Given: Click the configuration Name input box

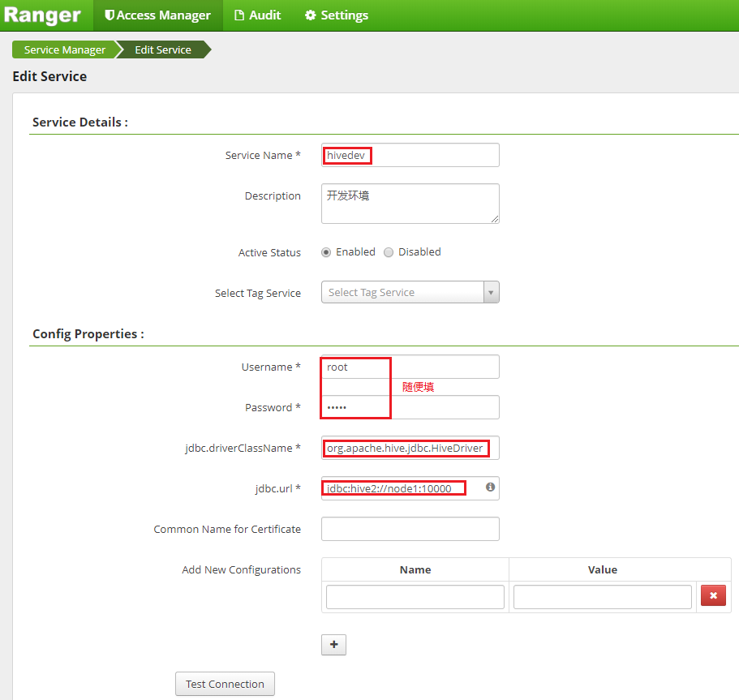Looking at the screenshot, I should pyautogui.click(x=415, y=597).
